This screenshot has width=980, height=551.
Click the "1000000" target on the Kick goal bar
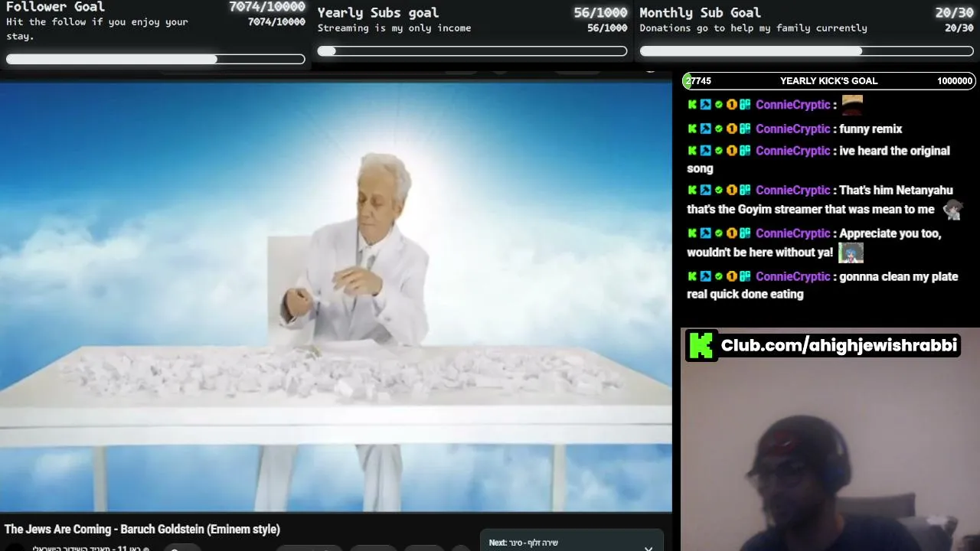click(x=955, y=81)
